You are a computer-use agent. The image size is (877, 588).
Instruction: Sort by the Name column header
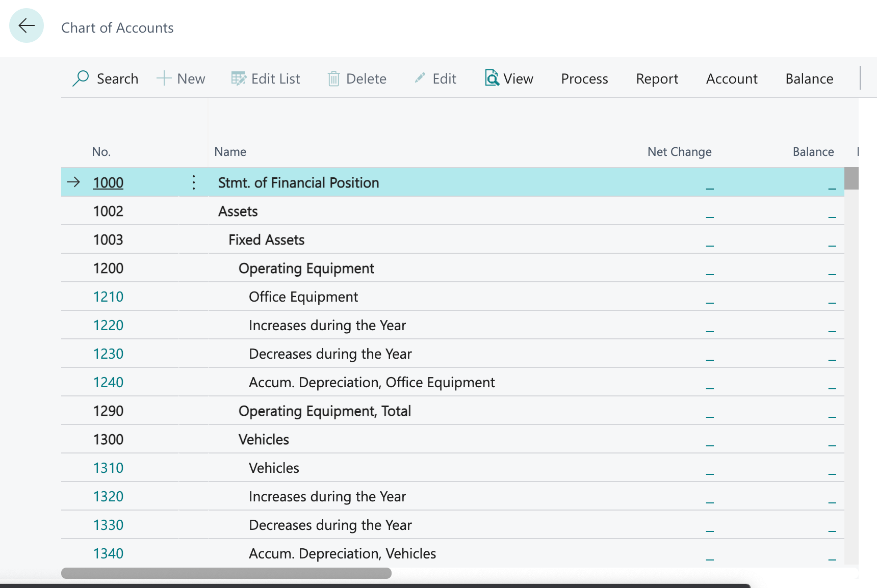tap(230, 152)
